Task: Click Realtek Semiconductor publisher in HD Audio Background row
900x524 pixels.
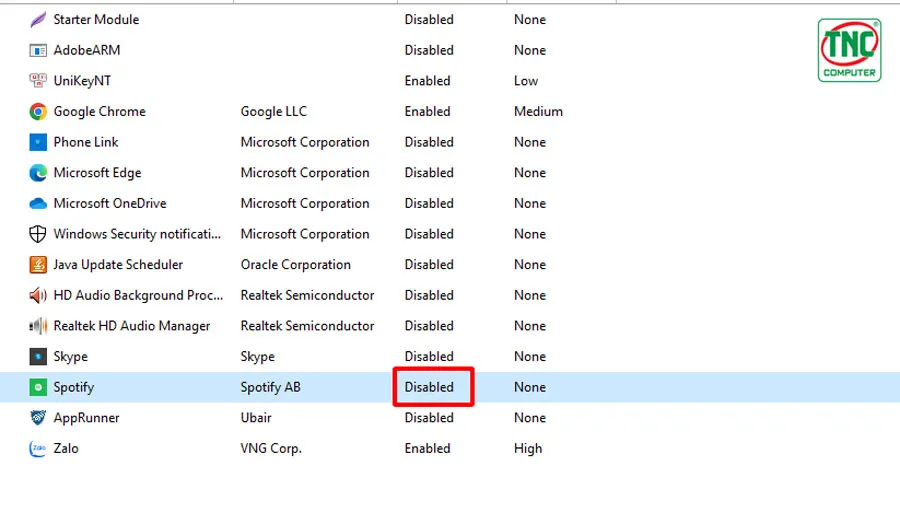Action: [307, 295]
